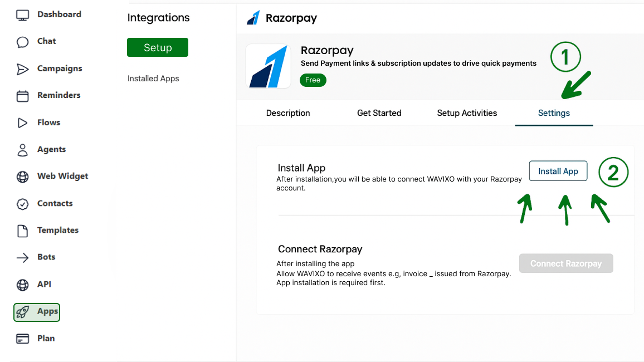Image resolution: width=644 pixels, height=362 pixels.
Task: Open Chat via speech bubble icon
Action: (x=22, y=42)
